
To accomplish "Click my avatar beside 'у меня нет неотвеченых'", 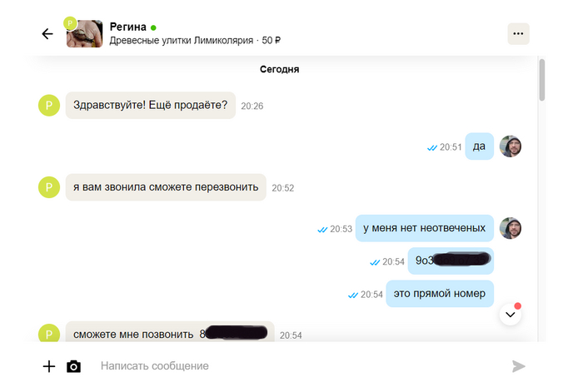I will (511, 228).
